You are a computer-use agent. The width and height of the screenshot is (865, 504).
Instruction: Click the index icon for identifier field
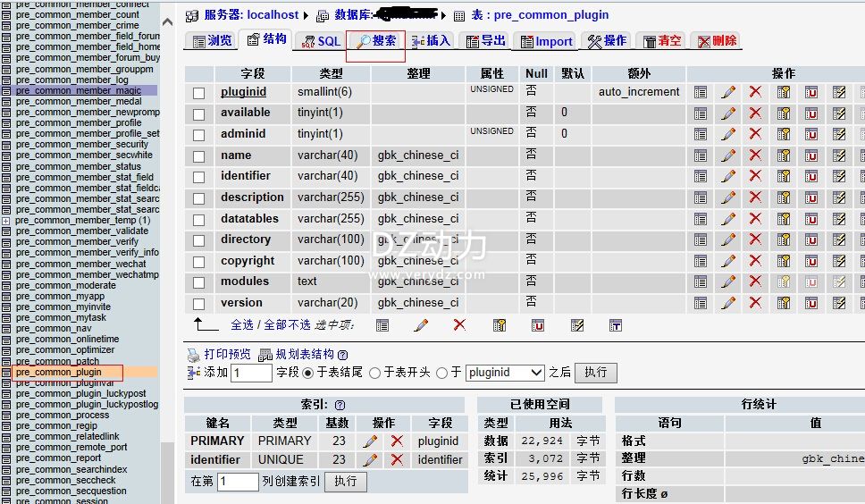point(839,176)
